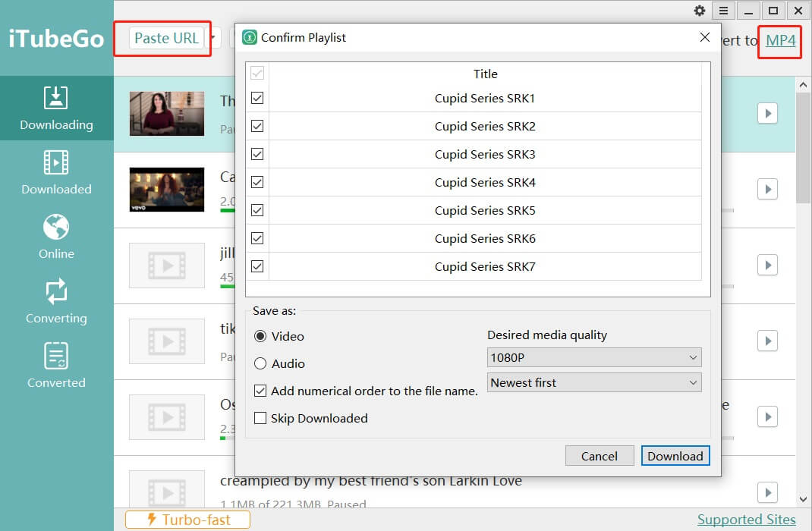Select the vevo music video thumbnail
Screen dimensions: 812x531
click(x=167, y=190)
